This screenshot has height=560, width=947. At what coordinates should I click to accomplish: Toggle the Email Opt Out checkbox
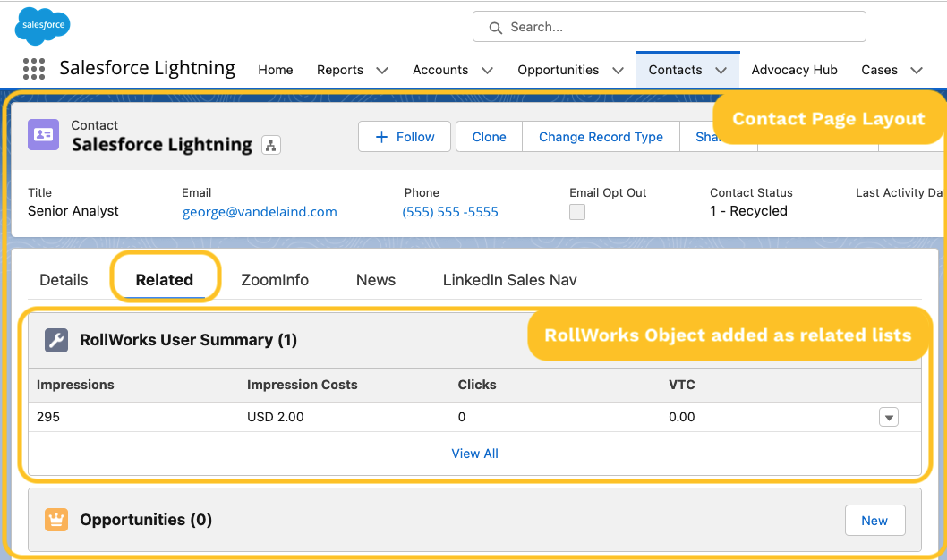point(577,212)
